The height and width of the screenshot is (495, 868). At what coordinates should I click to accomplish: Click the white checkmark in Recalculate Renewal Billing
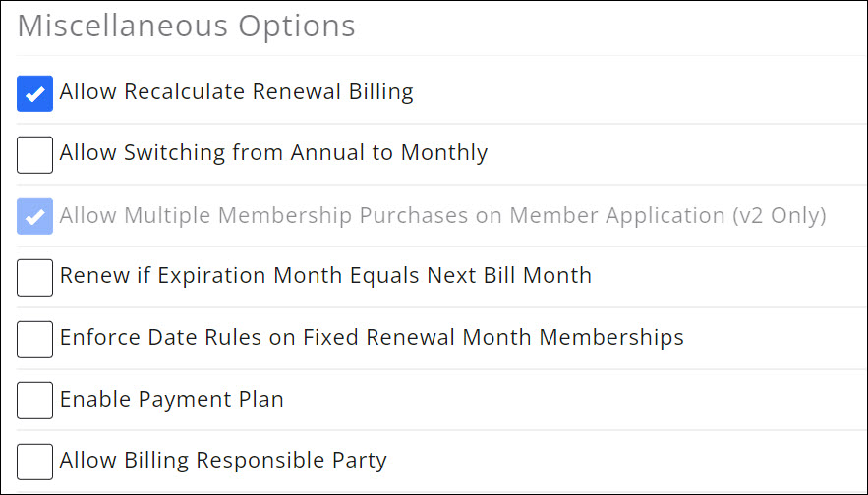pyautogui.click(x=35, y=94)
